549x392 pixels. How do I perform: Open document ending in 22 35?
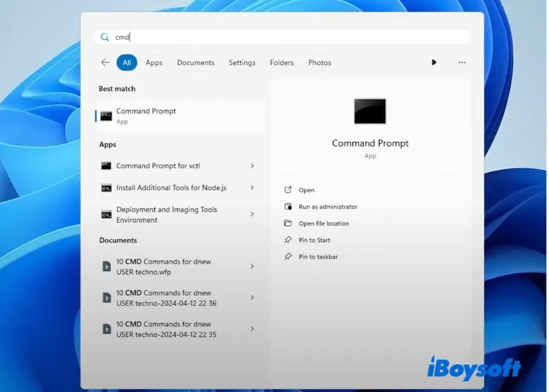[x=166, y=329]
